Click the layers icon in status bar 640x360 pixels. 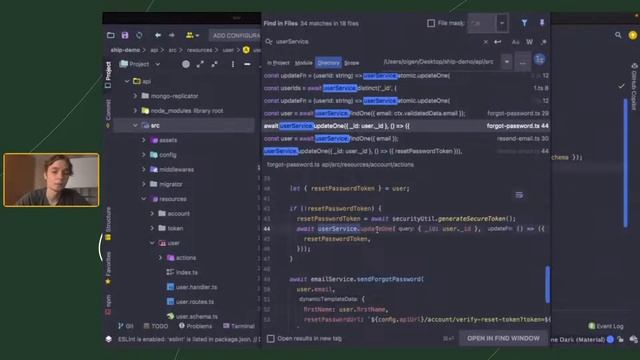click(x=109, y=339)
